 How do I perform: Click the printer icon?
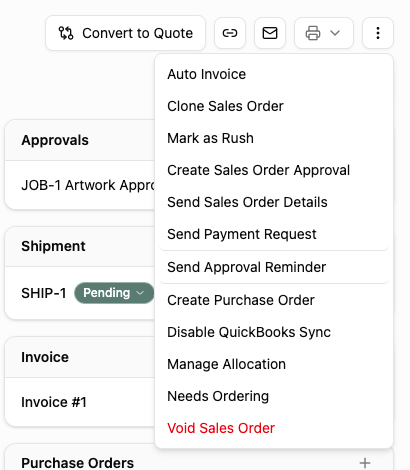tap(313, 33)
